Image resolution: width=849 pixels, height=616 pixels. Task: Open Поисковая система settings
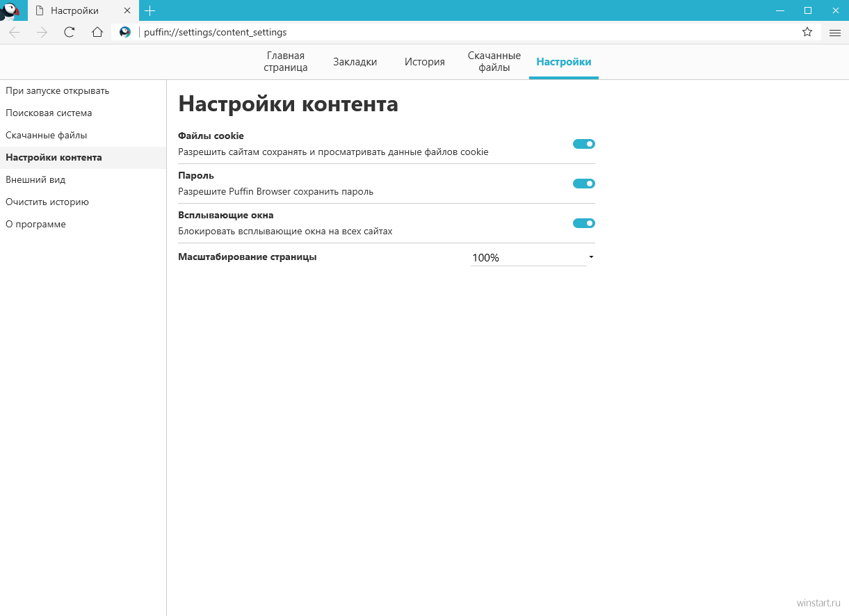[x=83, y=113]
